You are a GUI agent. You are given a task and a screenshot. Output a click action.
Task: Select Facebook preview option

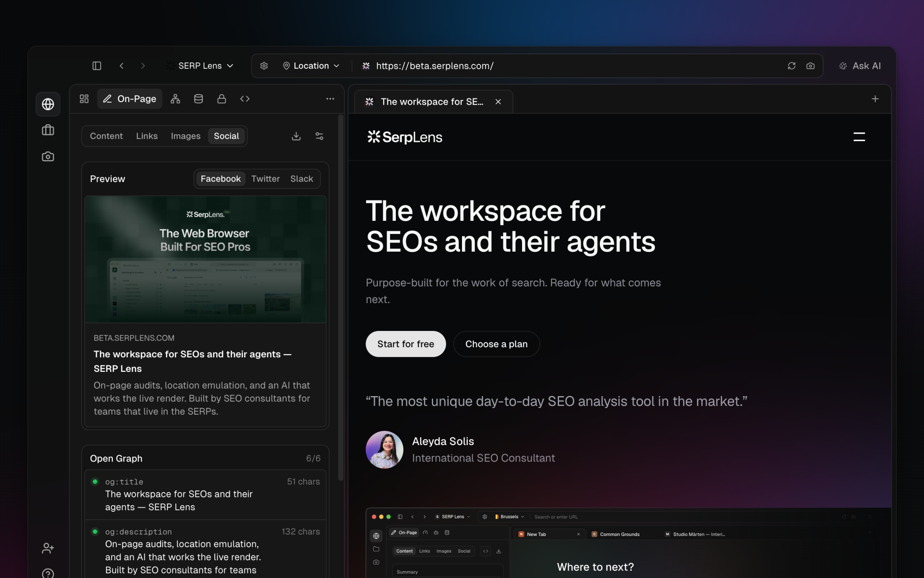(x=221, y=179)
